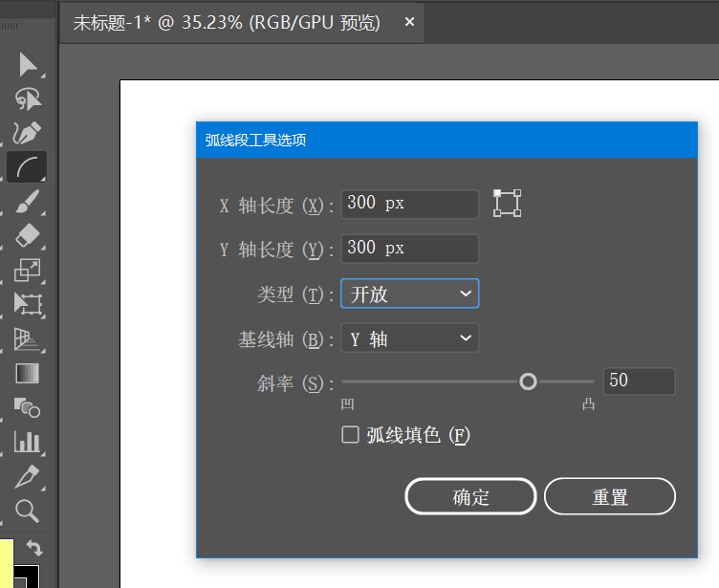719x588 pixels.
Task: Select the Gradient tool
Action: (28, 373)
